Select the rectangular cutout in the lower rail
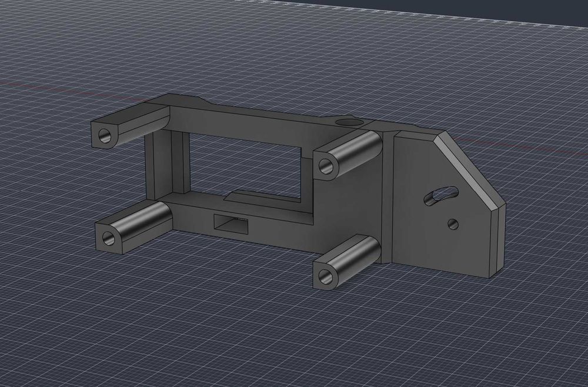Image resolution: width=588 pixels, height=387 pixels. 230,224
